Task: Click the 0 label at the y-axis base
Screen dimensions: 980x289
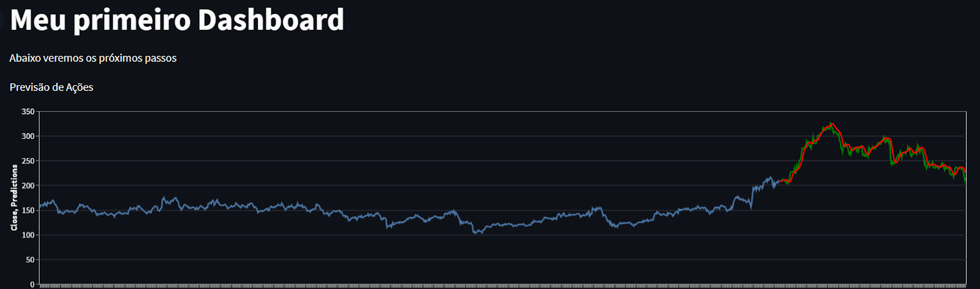Action: tap(32, 284)
